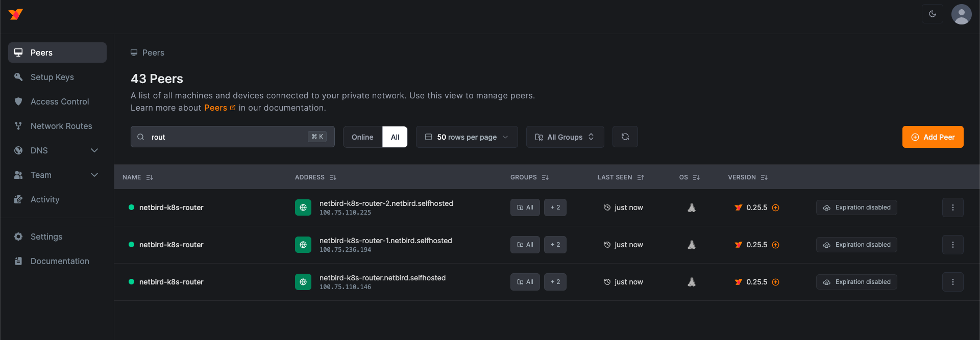980x340 pixels.
Task: Select the All peers filter
Action: tap(395, 137)
